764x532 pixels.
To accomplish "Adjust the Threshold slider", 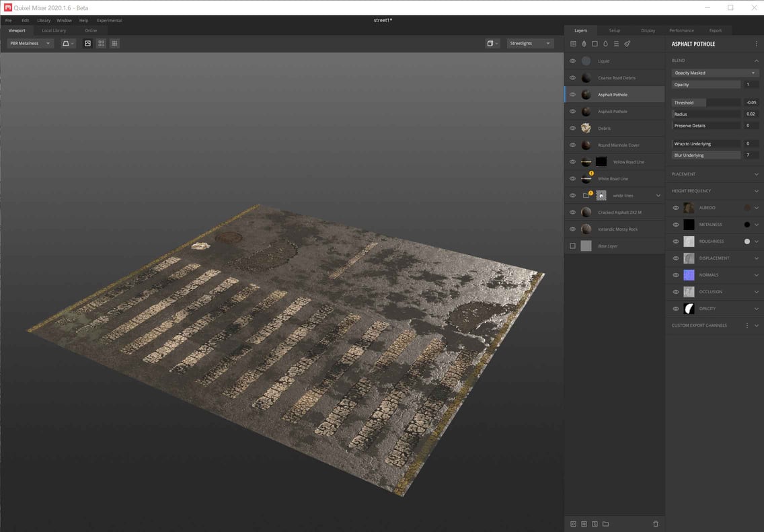I will click(x=706, y=102).
